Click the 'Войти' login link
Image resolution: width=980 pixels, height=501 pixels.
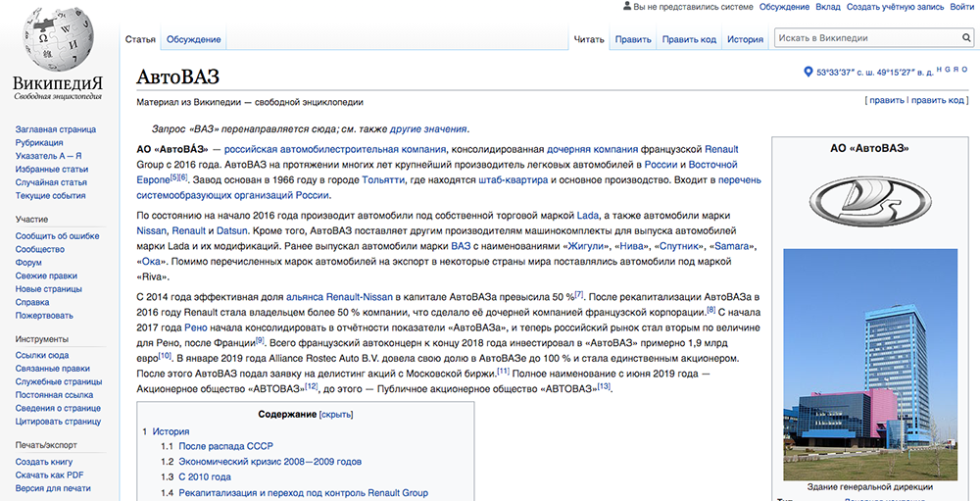tap(961, 7)
